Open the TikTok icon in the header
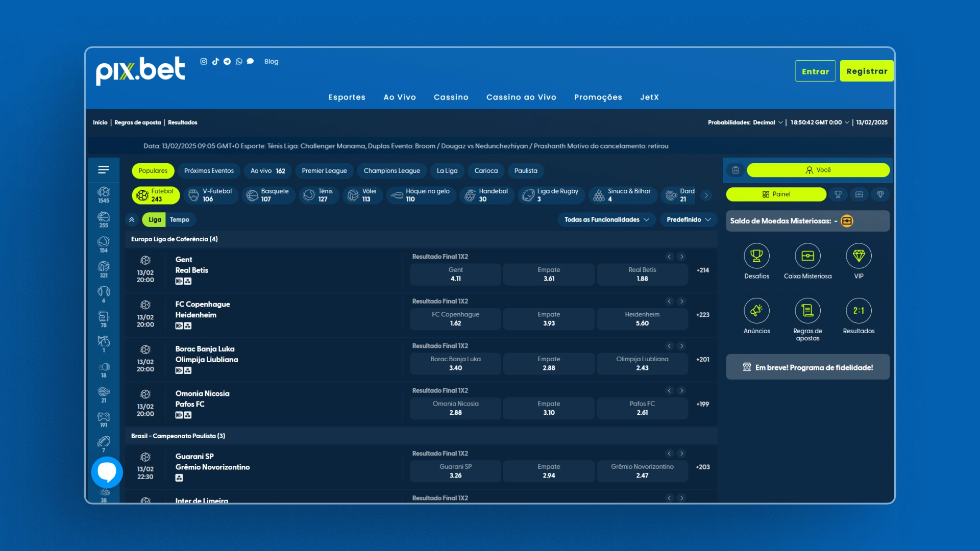The height and width of the screenshot is (551, 980). click(x=215, y=61)
